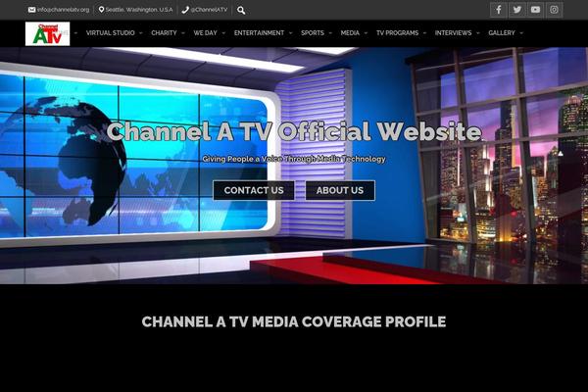Click the search magnifier icon
The width and height of the screenshot is (588, 392).
241,10
